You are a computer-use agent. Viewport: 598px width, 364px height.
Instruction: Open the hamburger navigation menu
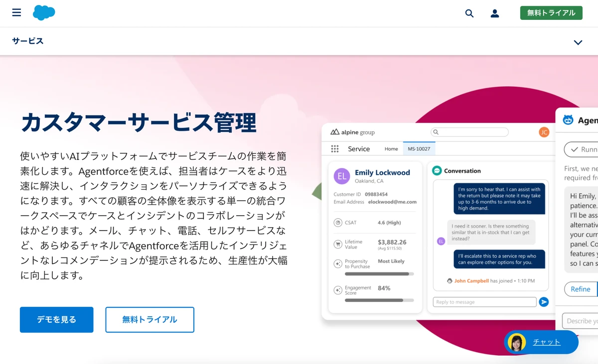coord(16,12)
